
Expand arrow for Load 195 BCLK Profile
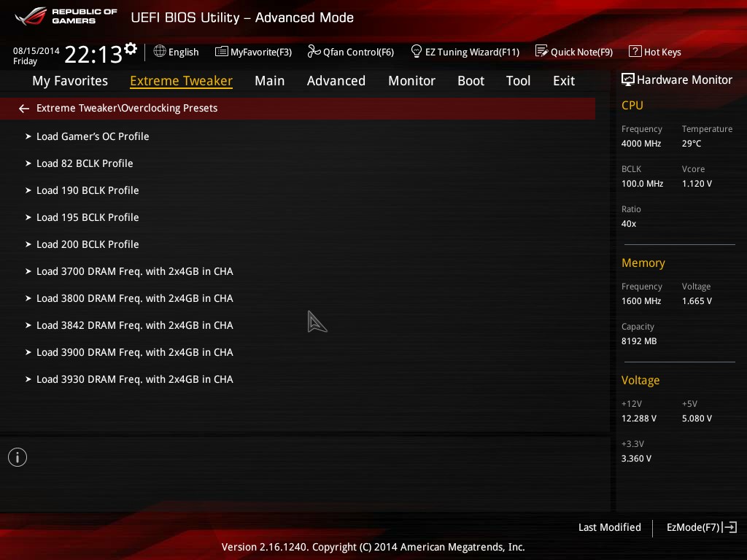[28, 217]
